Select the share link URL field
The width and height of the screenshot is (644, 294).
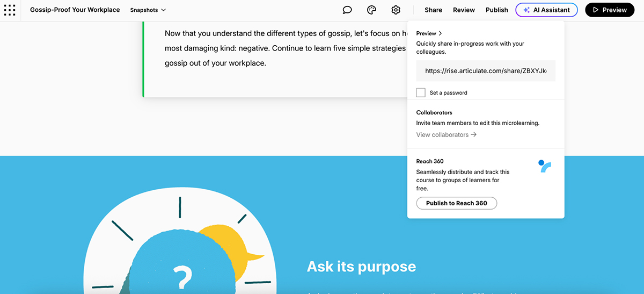click(x=486, y=71)
